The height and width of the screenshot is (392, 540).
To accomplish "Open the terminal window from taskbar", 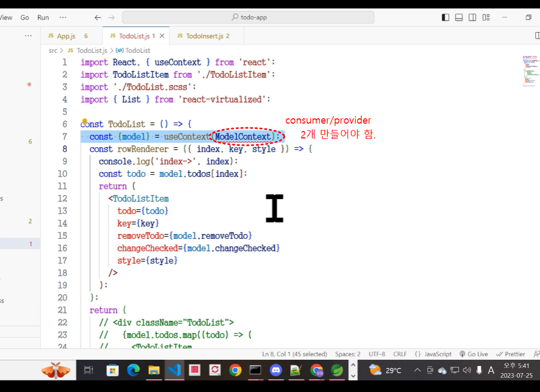I will tap(255, 370).
